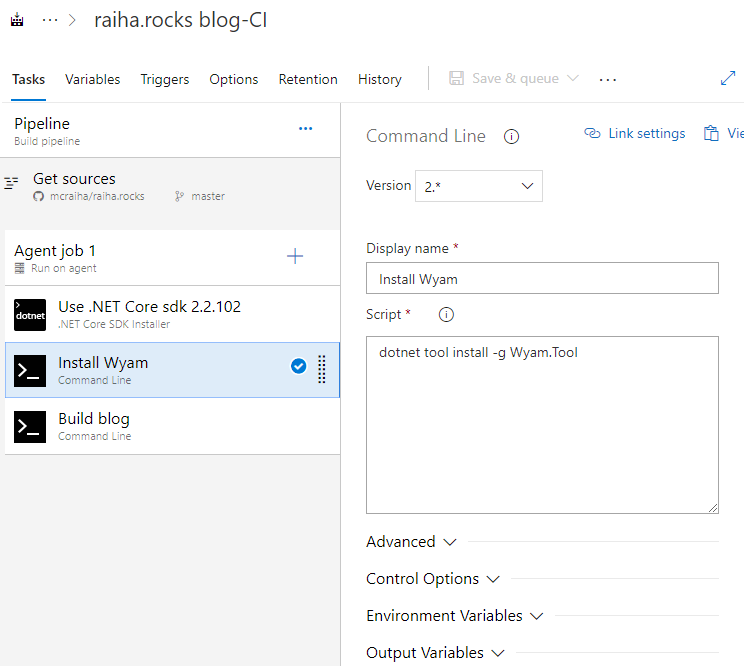
Task: View the History tab
Action: [379, 79]
